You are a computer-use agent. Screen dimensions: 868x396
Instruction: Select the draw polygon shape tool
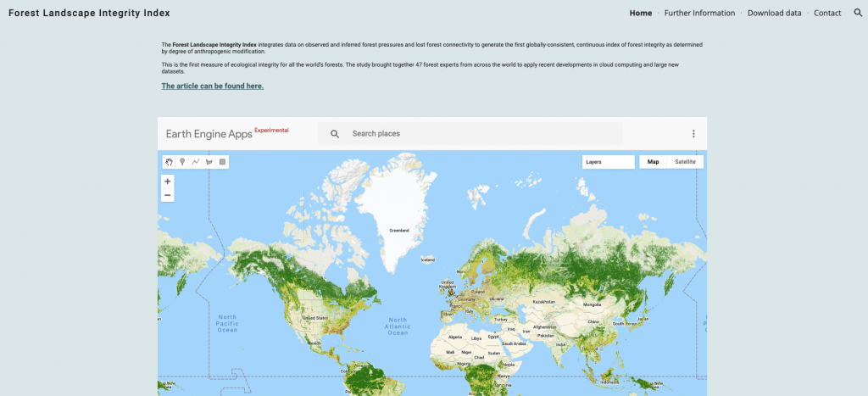point(209,161)
